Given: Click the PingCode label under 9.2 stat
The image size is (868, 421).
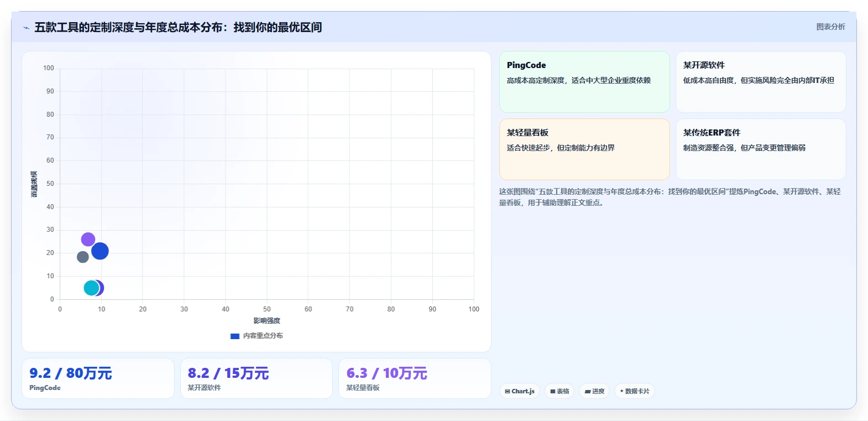Looking at the screenshot, I should point(45,388).
